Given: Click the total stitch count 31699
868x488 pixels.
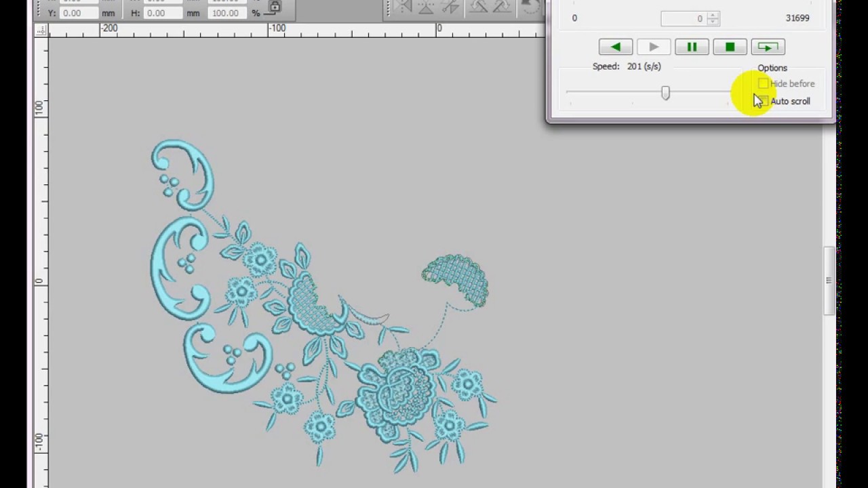Looking at the screenshot, I should click(x=797, y=18).
